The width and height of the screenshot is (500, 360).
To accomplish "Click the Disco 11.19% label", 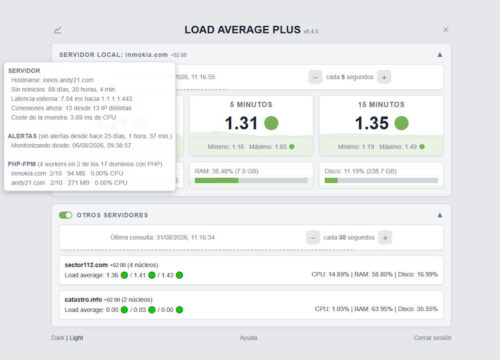I will pos(361,171).
